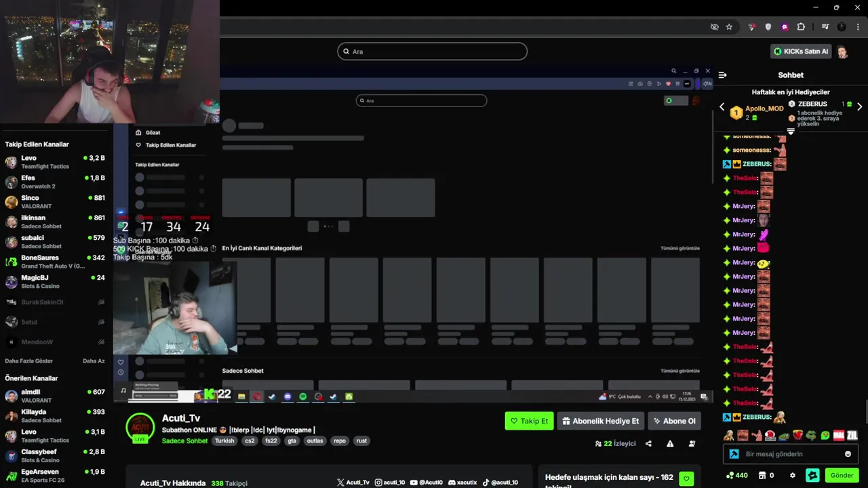The height and width of the screenshot is (488, 868).
Task: Insert the red heart emote
Action: coord(797,435)
